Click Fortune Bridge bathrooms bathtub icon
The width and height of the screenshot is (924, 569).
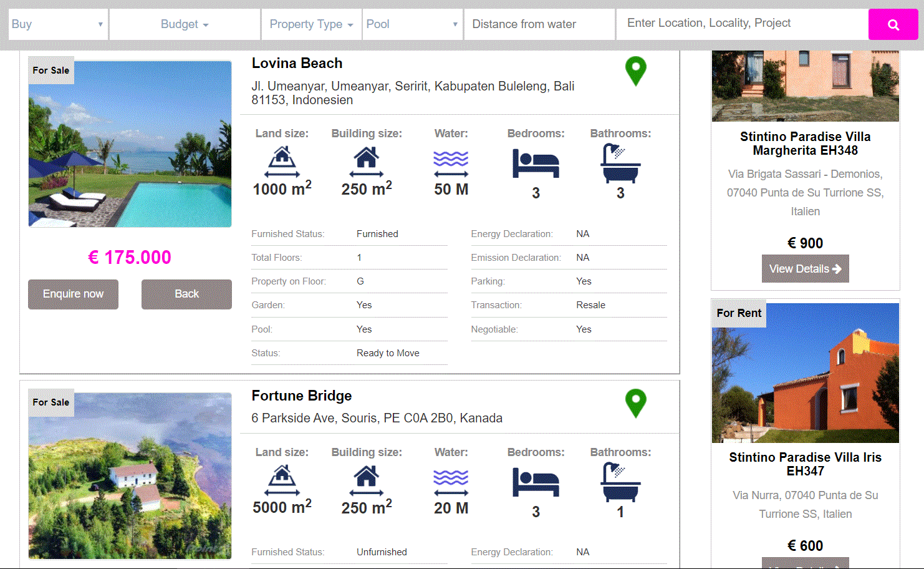pyautogui.click(x=620, y=482)
